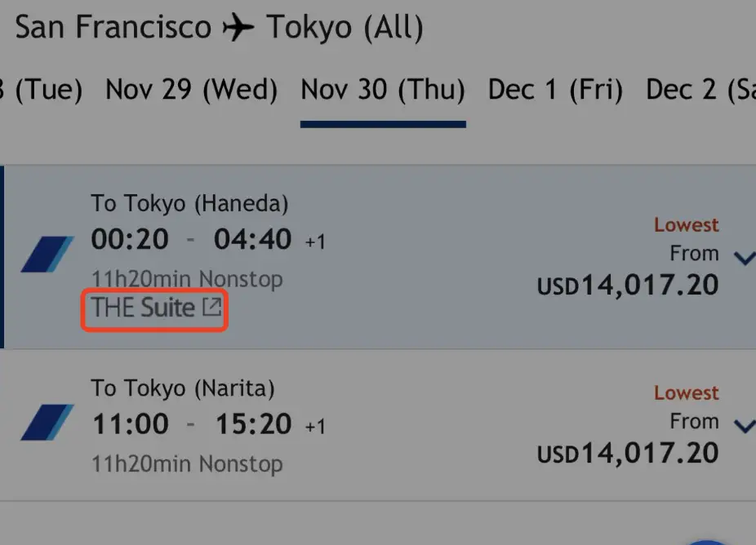Viewport: 756px width, 545px height.
Task: Click the 11:00 - 15:20 flight times
Action: pos(208,424)
